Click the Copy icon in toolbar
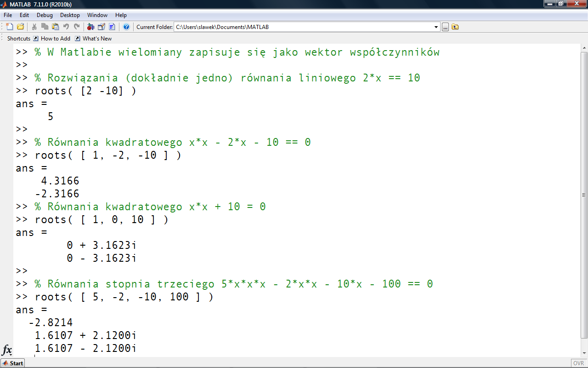Screen dimensions: 588x368 (x=45, y=27)
